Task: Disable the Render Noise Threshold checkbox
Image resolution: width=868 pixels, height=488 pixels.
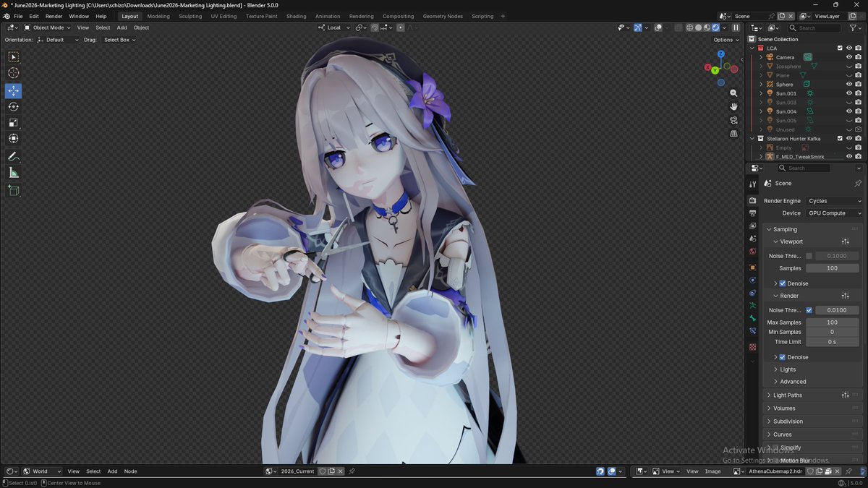Action: click(x=809, y=310)
